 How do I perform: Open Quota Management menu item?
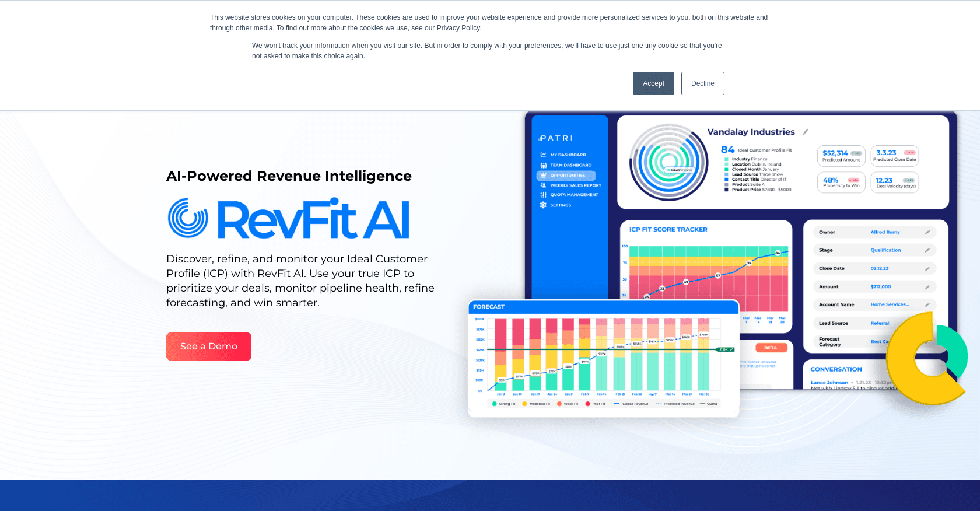coord(574,195)
